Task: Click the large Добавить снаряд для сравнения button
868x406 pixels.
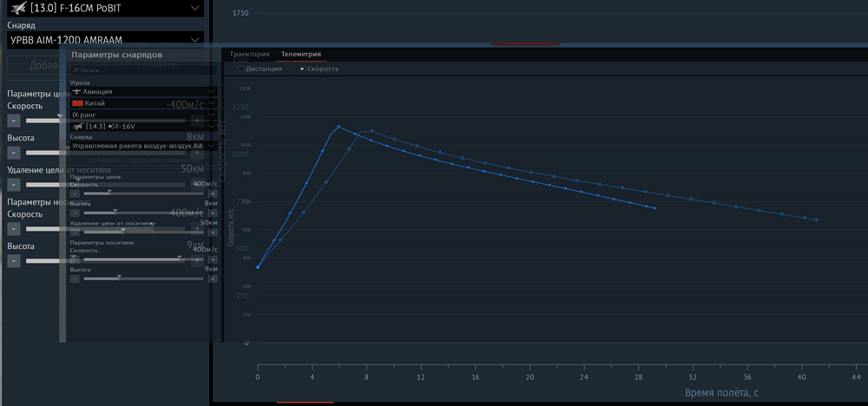Action: (105, 65)
